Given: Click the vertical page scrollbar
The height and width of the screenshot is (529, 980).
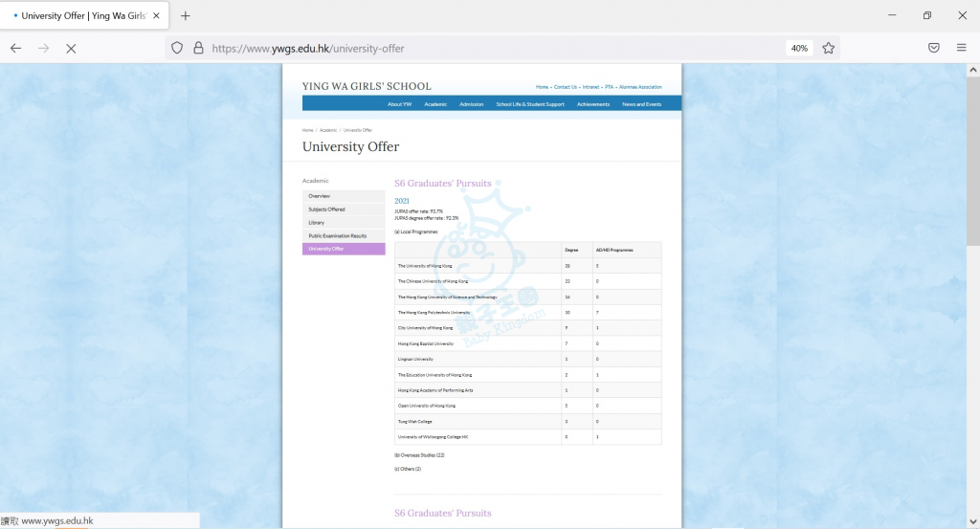Looking at the screenshot, I should coord(973,287).
